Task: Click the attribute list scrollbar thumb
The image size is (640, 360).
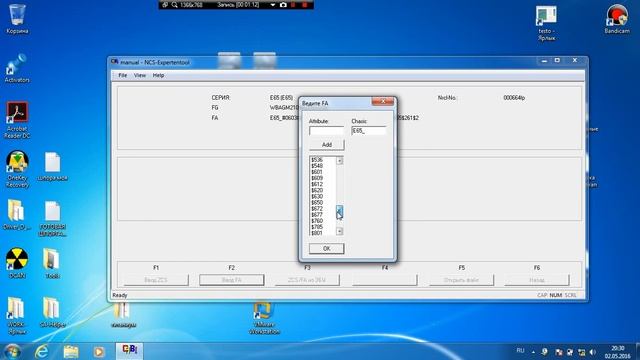Action: pos(340,211)
